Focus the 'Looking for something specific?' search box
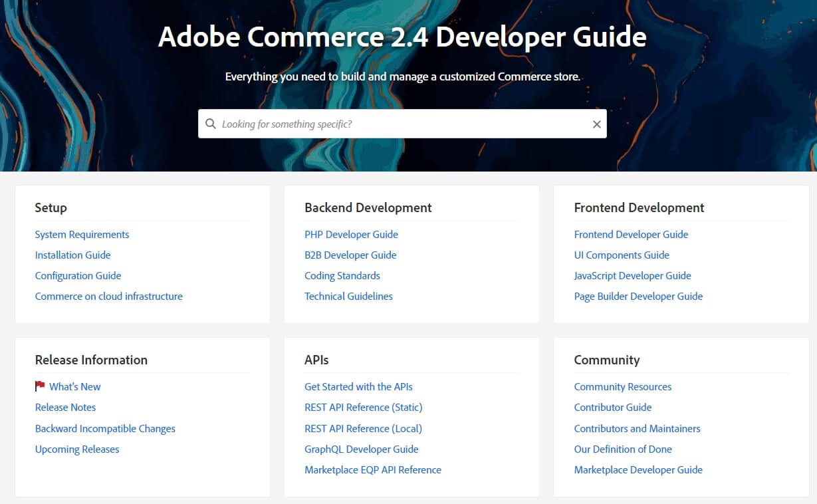Image resolution: width=817 pixels, height=504 pixels. pos(402,124)
